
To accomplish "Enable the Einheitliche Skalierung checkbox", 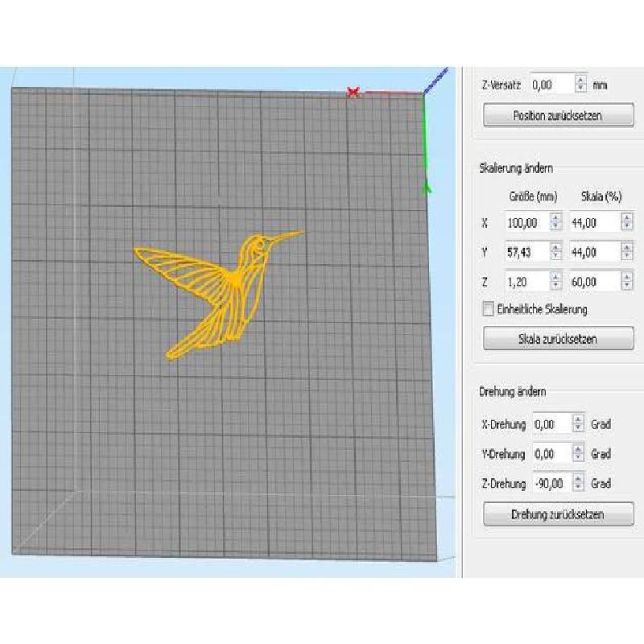I will click(x=486, y=309).
